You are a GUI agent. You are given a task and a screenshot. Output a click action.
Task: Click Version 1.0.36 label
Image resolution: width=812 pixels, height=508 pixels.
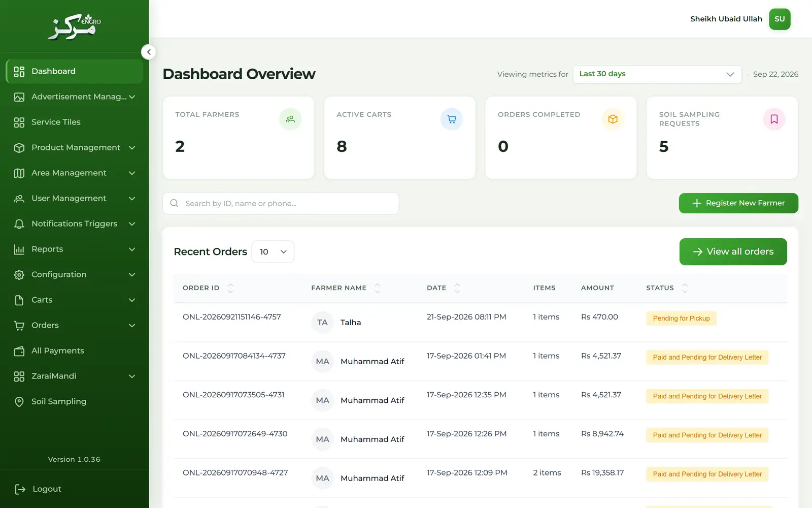[74, 459]
